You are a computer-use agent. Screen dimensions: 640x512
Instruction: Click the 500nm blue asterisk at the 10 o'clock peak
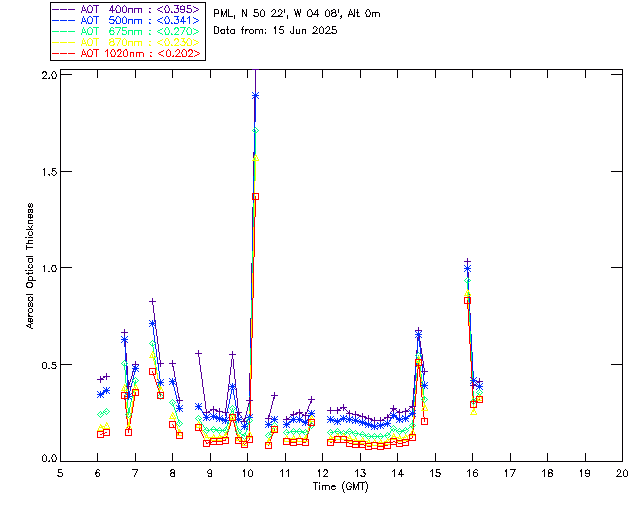pyautogui.click(x=256, y=96)
